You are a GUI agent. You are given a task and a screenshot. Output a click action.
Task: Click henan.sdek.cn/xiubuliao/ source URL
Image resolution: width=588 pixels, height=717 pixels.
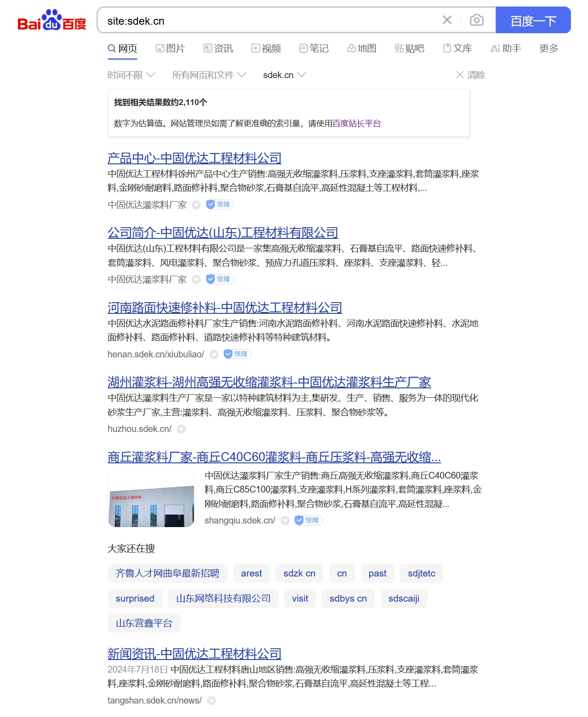click(156, 354)
